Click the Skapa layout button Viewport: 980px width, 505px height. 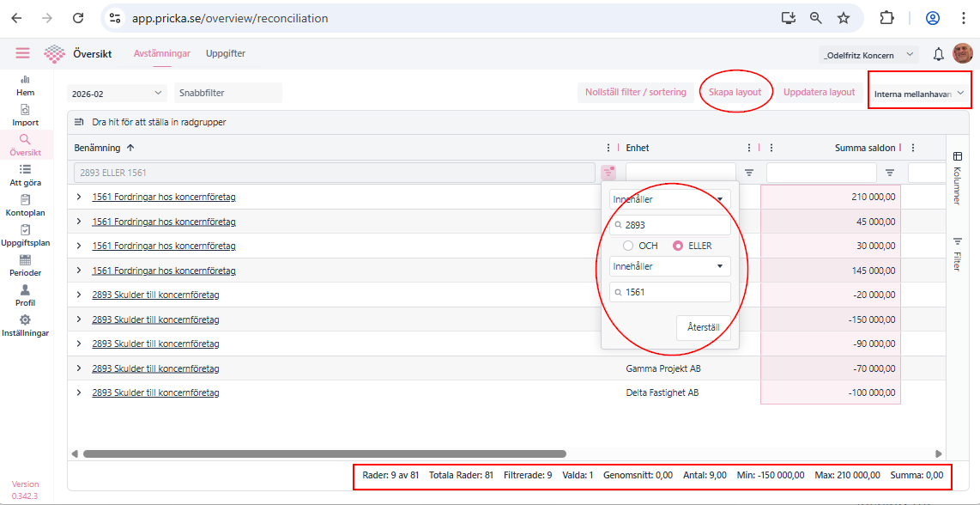(735, 92)
